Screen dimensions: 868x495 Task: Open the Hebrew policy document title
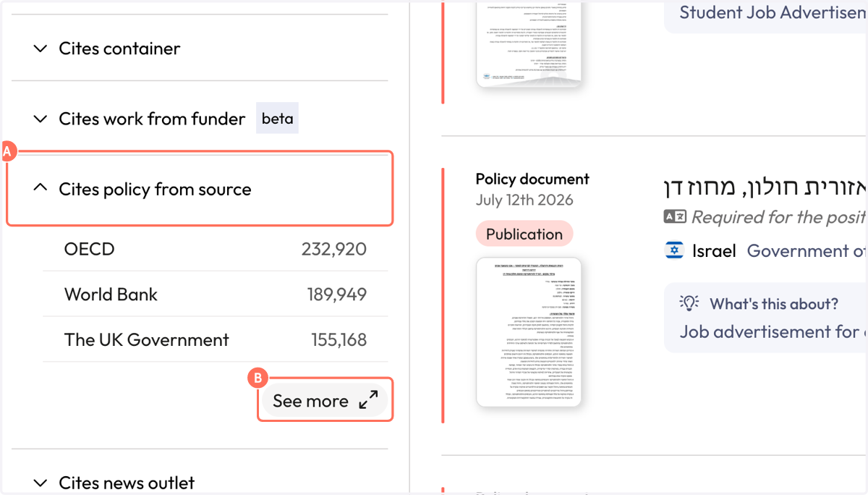765,187
